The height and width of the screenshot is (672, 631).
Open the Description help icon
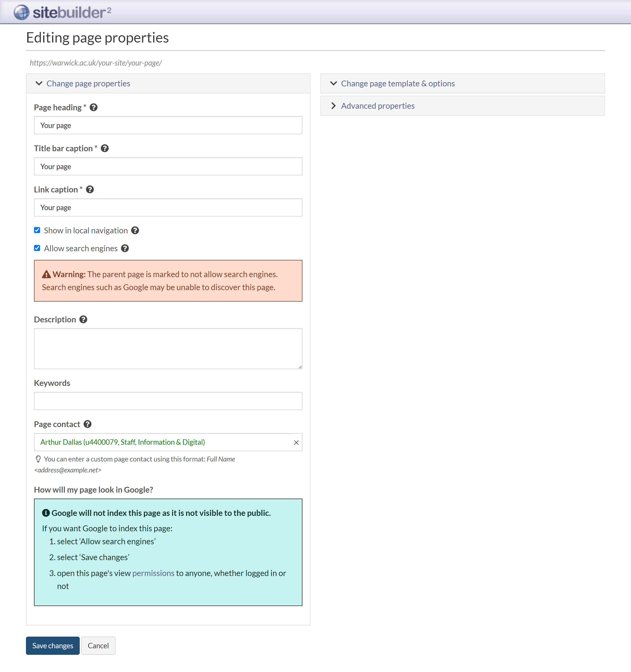pyautogui.click(x=83, y=319)
